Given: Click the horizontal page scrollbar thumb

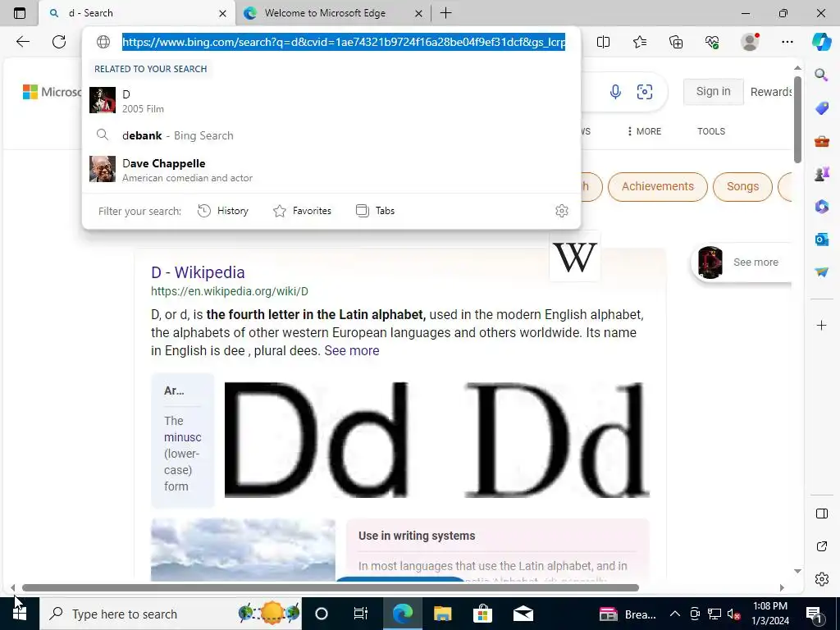Looking at the screenshot, I should [330, 587].
